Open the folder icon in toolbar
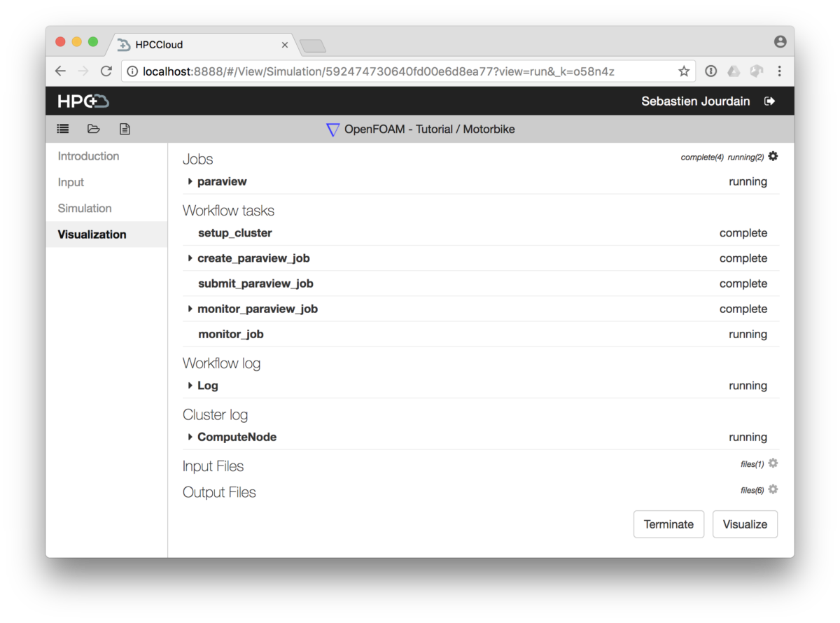The image size is (840, 623). coord(94,129)
